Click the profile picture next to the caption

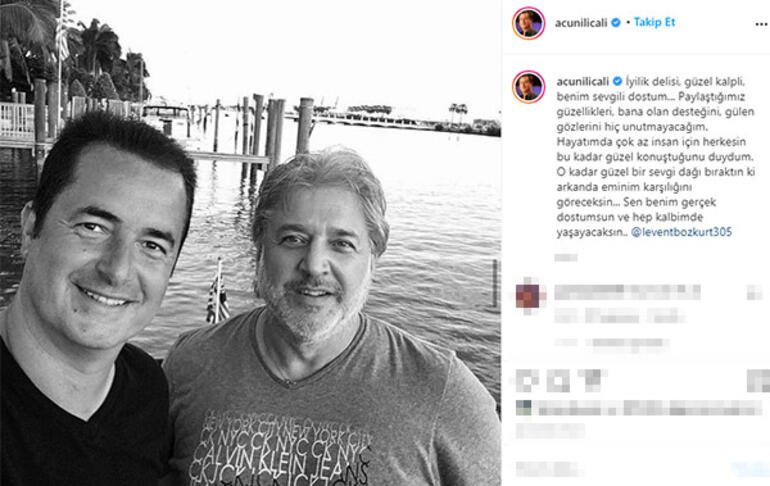tap(528, 86)
